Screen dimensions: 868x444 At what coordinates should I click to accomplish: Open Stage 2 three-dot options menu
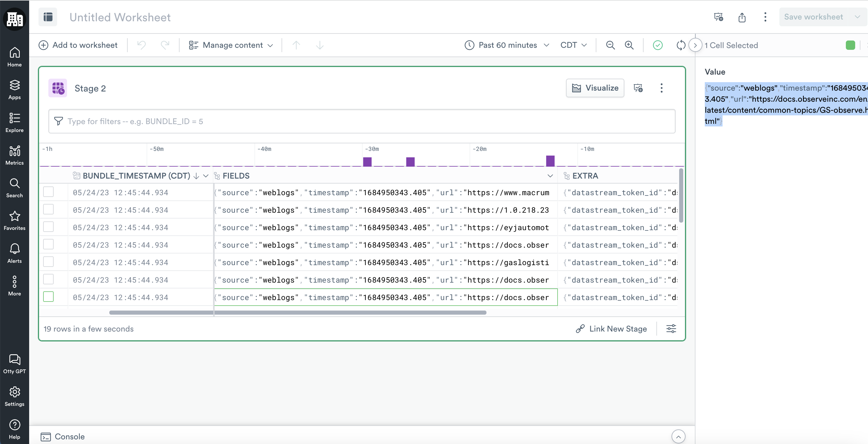coord(661,88)
